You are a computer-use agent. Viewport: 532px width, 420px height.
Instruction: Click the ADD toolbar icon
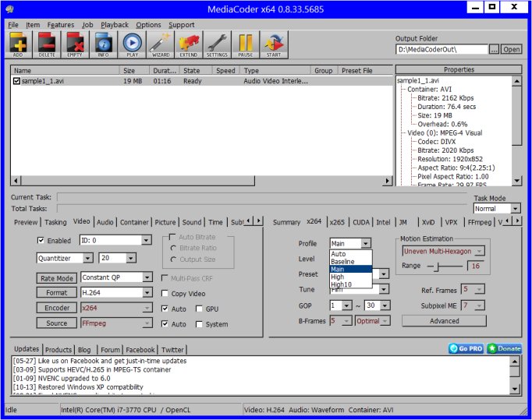pyautogui.click(x=18, y=44)
